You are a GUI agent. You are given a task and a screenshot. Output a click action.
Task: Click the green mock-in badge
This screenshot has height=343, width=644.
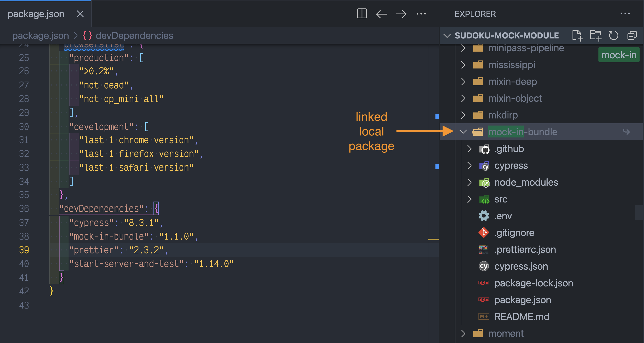(619, 55)
